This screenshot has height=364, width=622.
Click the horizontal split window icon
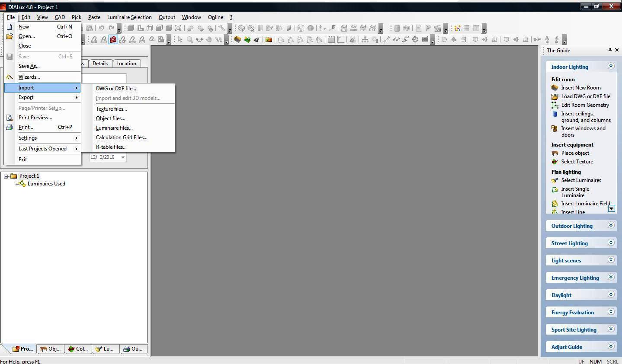pyautogui.click(x=466, y=28)
